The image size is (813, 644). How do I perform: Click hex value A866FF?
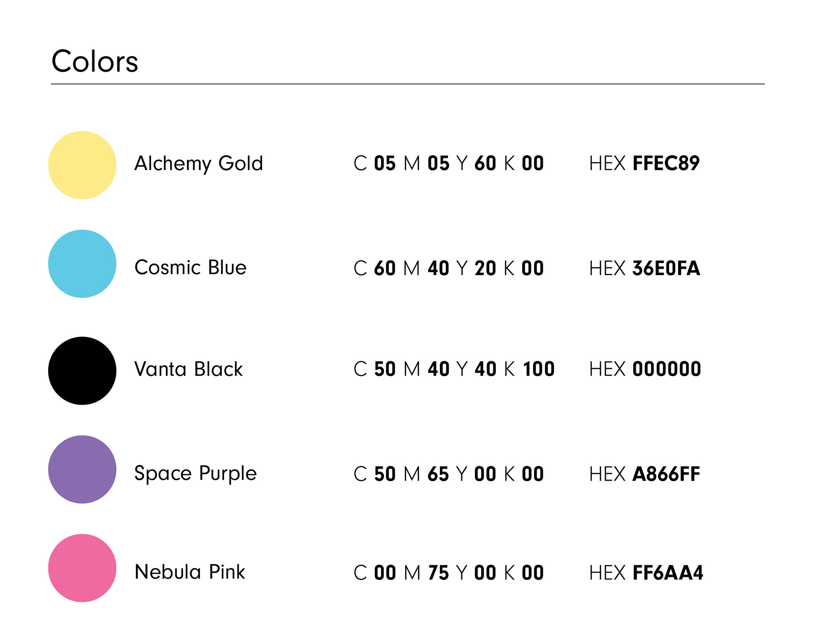coord(666,474)
